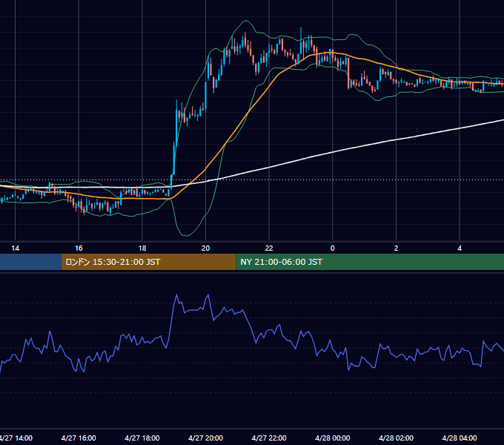
Task: Select the hour label 4 on the price chart
Action: coord(460,248)
